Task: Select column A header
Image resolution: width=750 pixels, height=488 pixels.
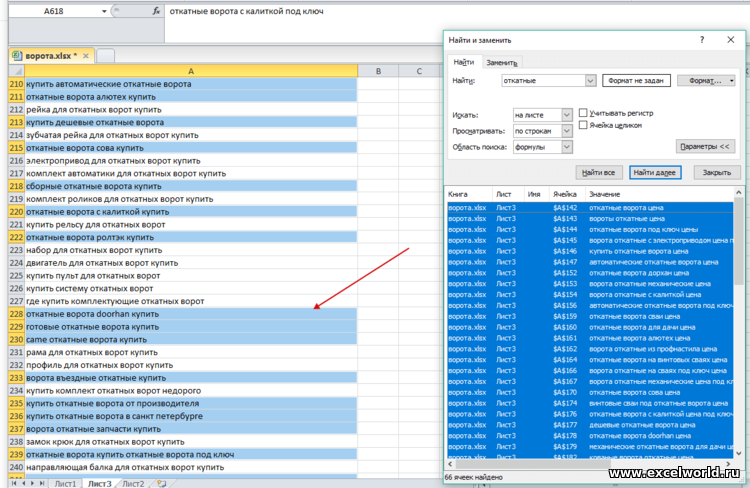Action: (191, 71)
